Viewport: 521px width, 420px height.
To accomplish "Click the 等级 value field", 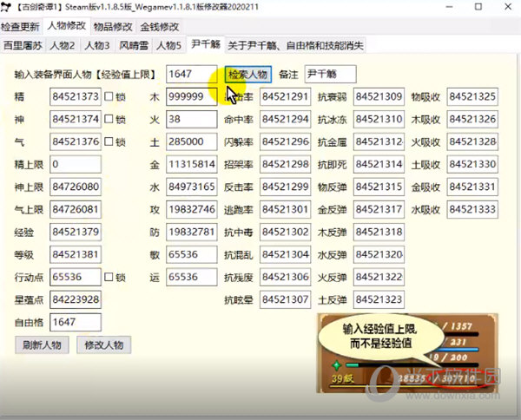I will [x=76, y=254].
